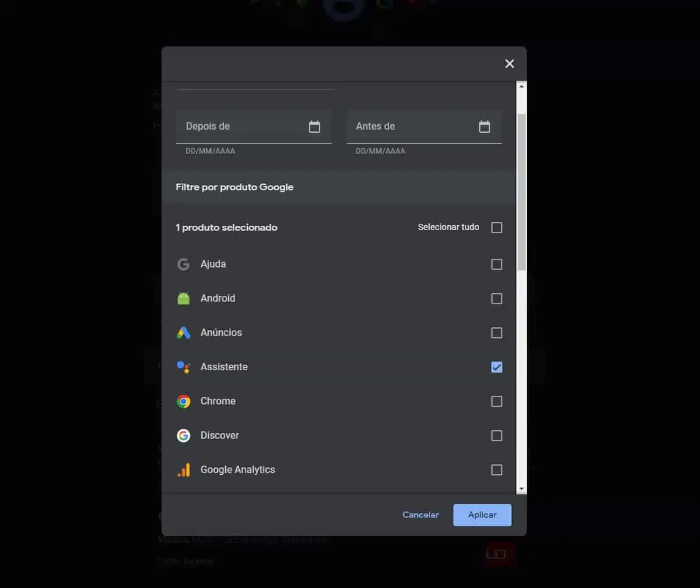Click the Chrome browser icon
The width and height of the screenshot is (700, 588).
click(184, 401)
